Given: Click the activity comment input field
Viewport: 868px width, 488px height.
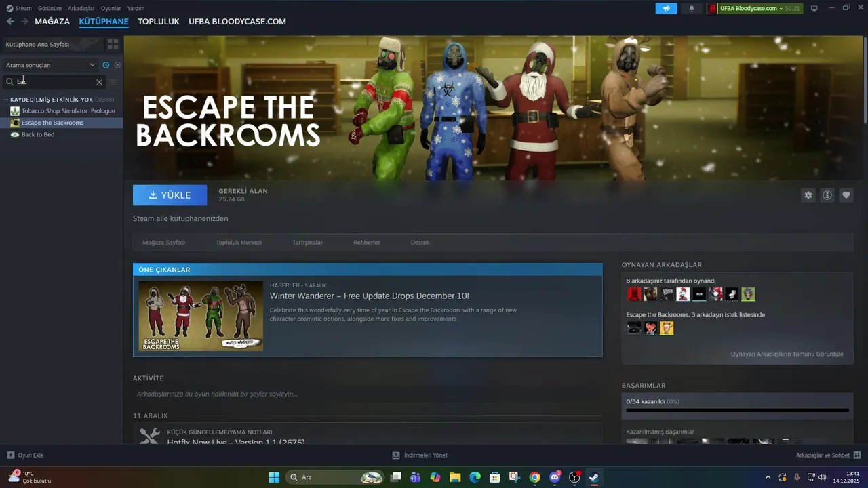Looking at the screenshot, I should point(368,394).
